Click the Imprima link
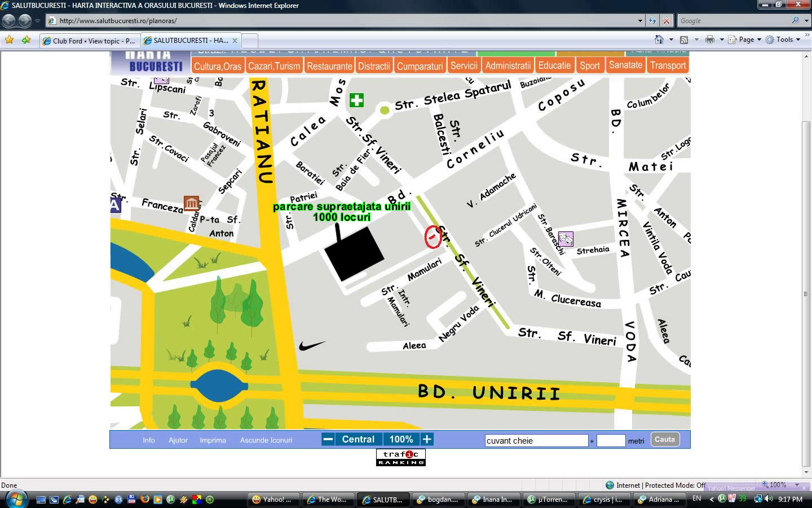This screenshot has width=812, height=508. 213,440
